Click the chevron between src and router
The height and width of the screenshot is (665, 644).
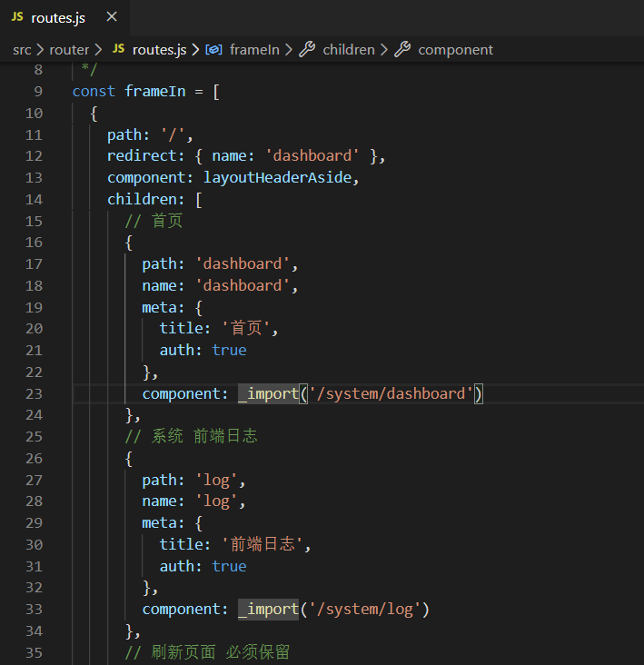point(40,50)
